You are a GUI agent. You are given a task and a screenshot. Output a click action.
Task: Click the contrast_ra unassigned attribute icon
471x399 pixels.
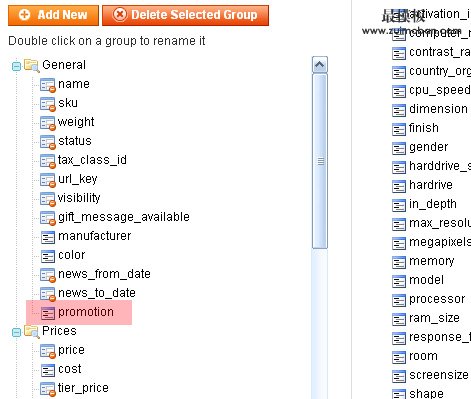coord(399,53)
